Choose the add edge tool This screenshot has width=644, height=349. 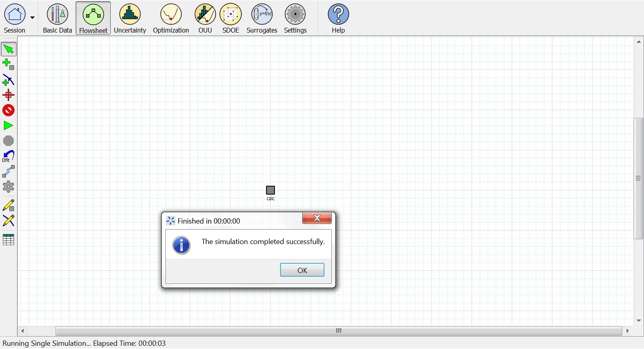8,80
